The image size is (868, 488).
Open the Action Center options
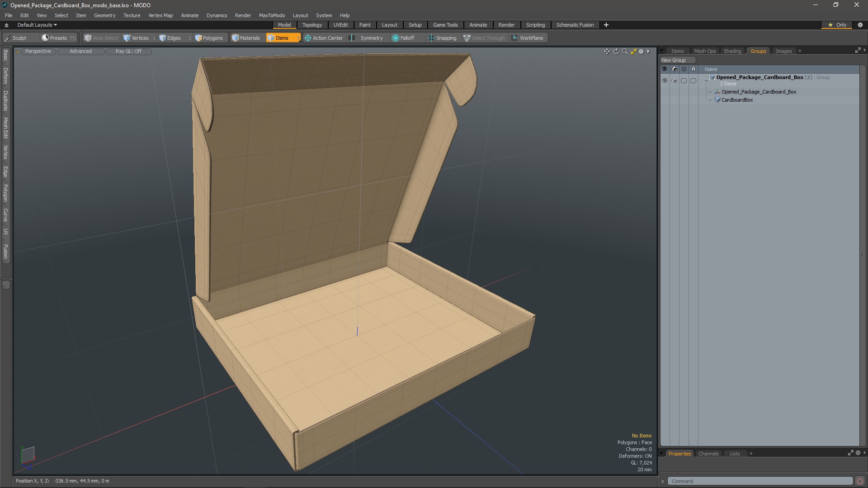(324, 38)
